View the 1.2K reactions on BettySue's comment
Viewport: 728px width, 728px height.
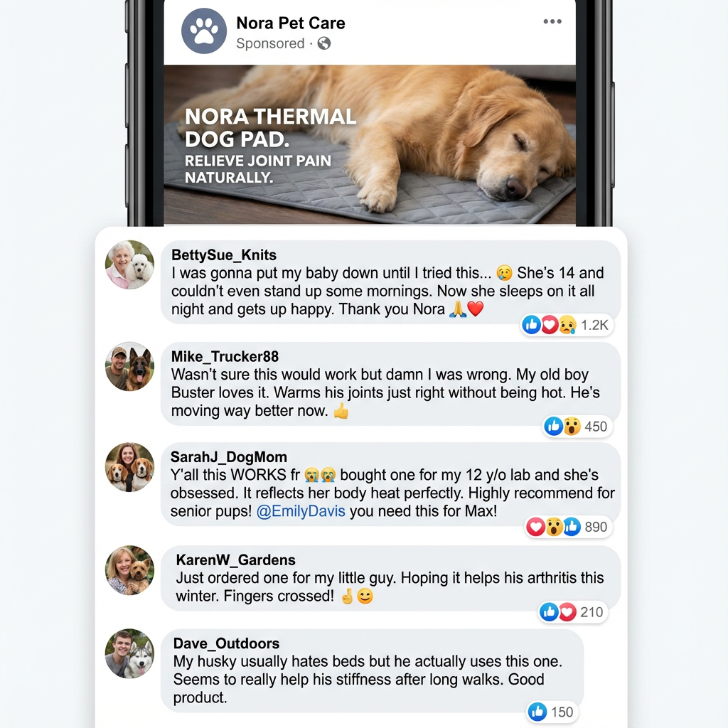(x=594, y=325)
